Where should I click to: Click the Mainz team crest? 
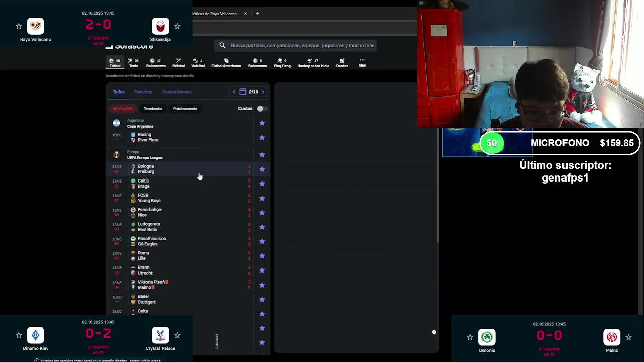(x=612, y=337)
